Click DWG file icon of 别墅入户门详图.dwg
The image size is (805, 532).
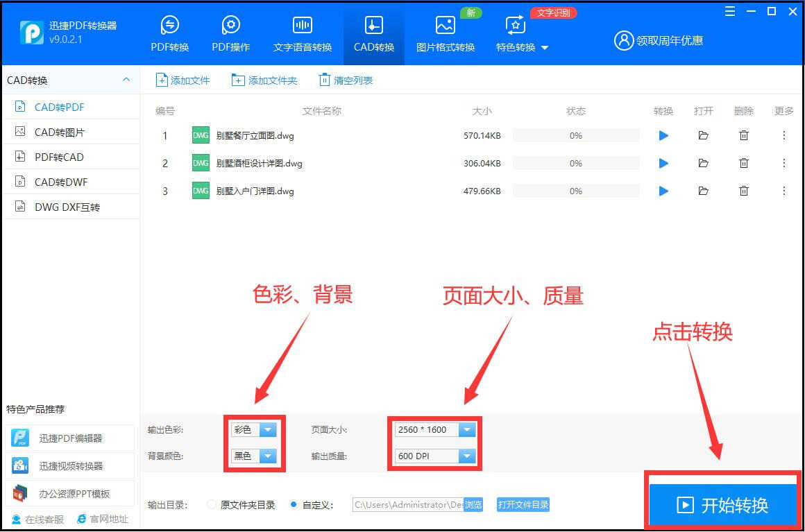point(201,191)
